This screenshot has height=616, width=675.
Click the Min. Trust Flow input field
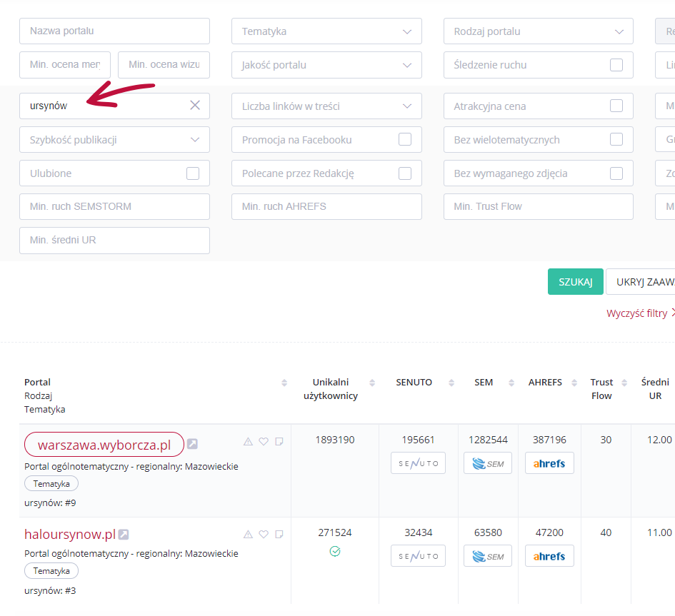click(x=538, y=206)
